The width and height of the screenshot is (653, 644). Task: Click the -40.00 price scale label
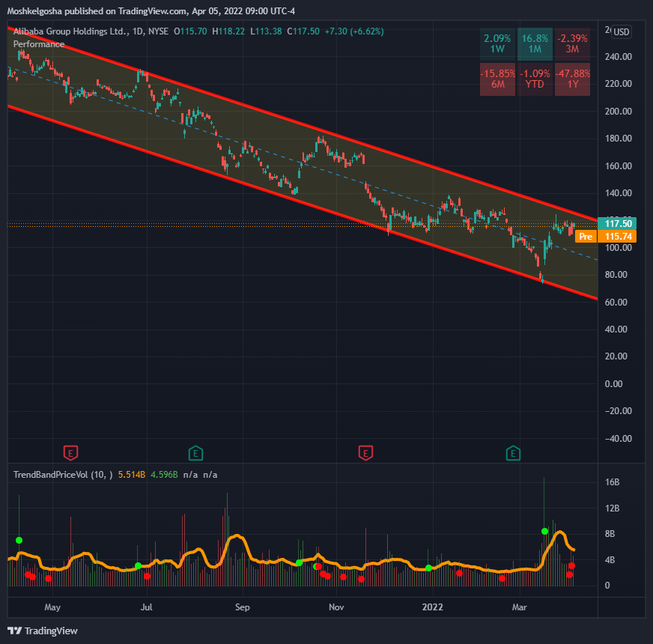pos(618,439)
